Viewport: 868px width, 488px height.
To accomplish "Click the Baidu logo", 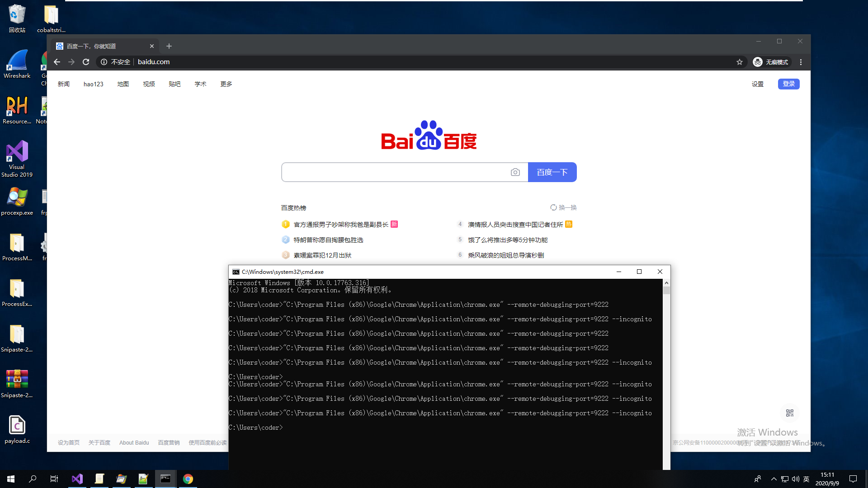I will pos(429,135).
